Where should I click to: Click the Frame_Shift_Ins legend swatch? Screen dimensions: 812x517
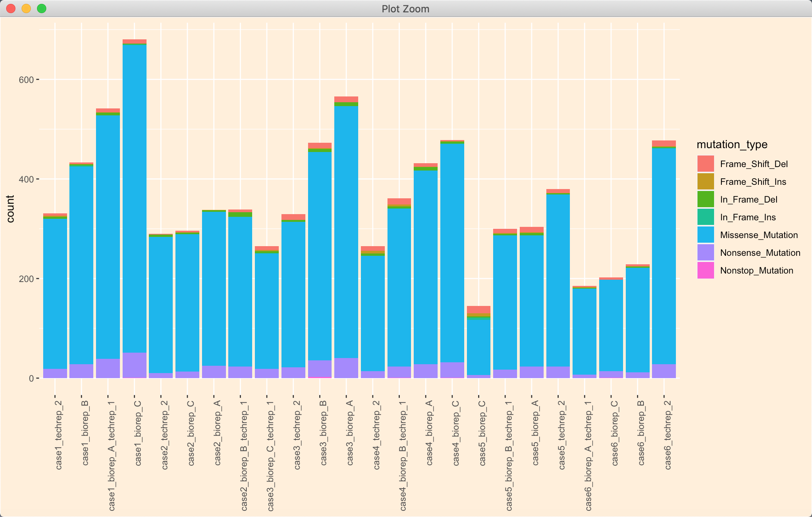coord(706,181)
